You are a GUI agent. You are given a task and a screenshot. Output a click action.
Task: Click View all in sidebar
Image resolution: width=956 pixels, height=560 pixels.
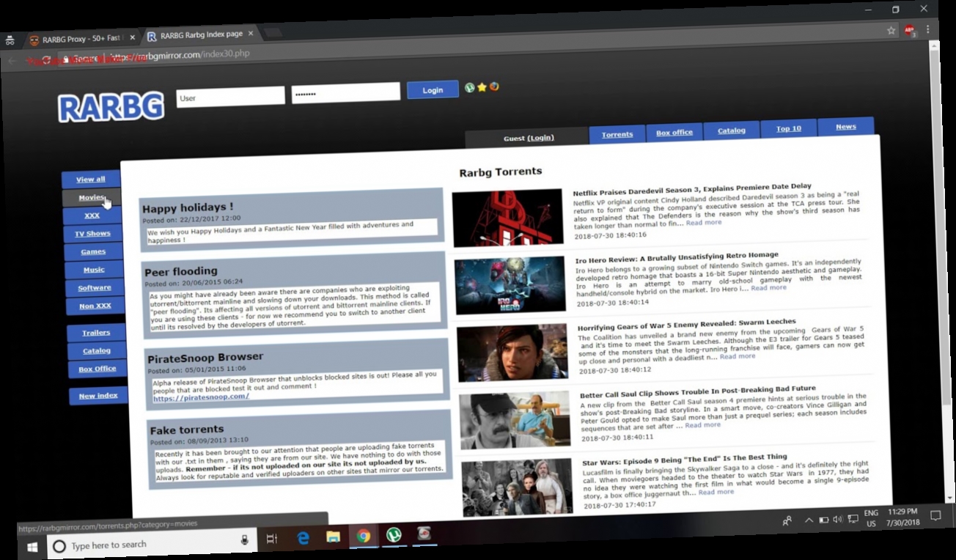[x=91, y=180]
